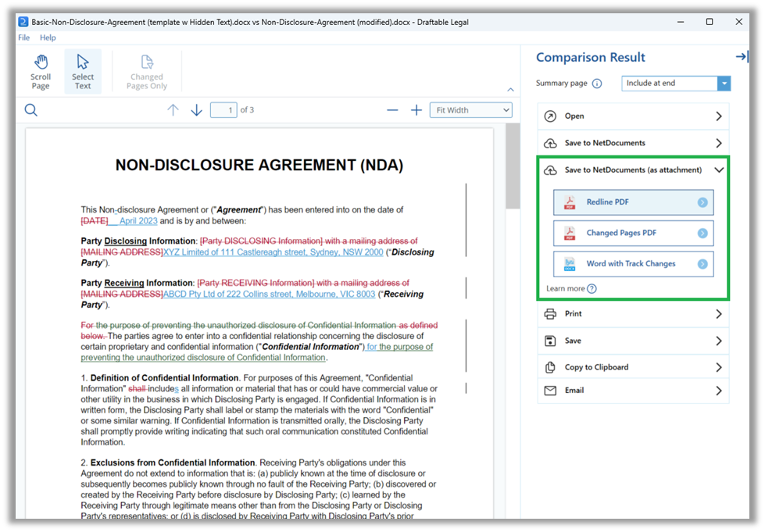This screenshot has width=765, height=532.
Task: Click the arrow on Redline PDF button
Action: tap(702, 202)
